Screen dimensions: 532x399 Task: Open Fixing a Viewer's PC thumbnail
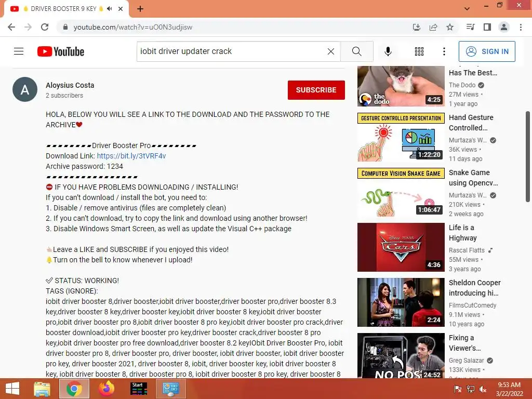click(x=401, y=355)
